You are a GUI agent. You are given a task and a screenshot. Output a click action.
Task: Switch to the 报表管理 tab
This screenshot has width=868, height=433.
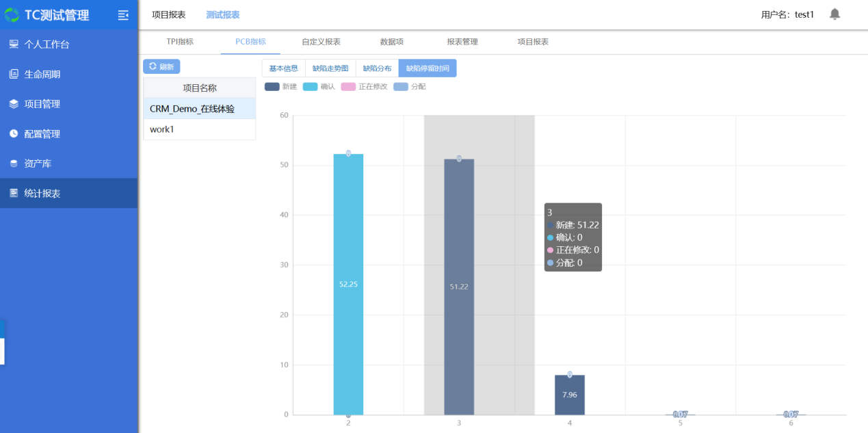(462, 42)
